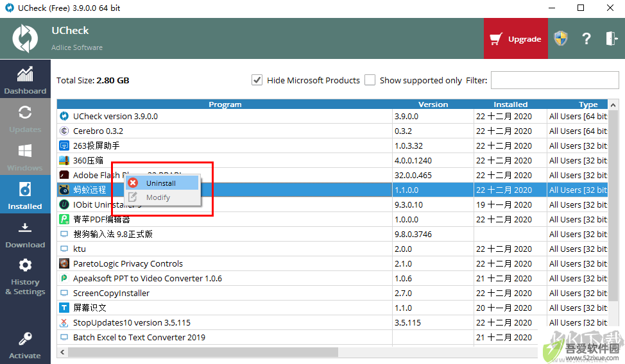
Task: Click version cell 9.3.0.10
Action: click(409, 204)
